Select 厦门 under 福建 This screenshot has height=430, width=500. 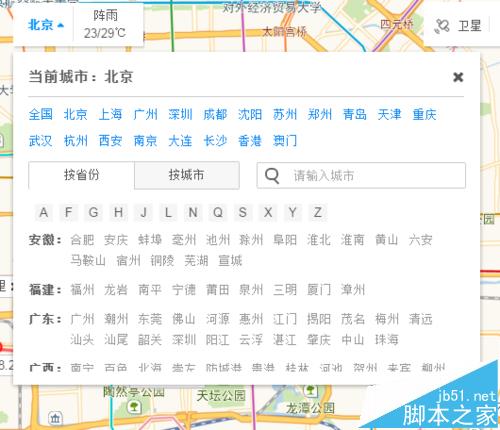tap(319, 289)
